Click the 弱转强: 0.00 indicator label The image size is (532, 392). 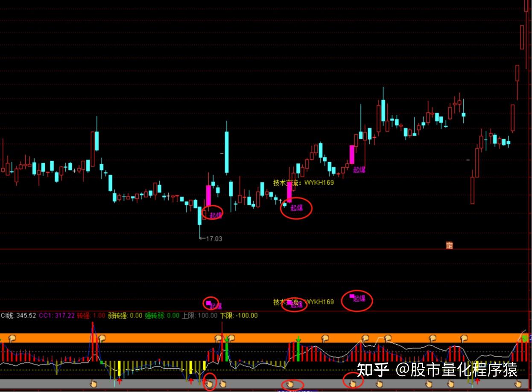point(125,316)
